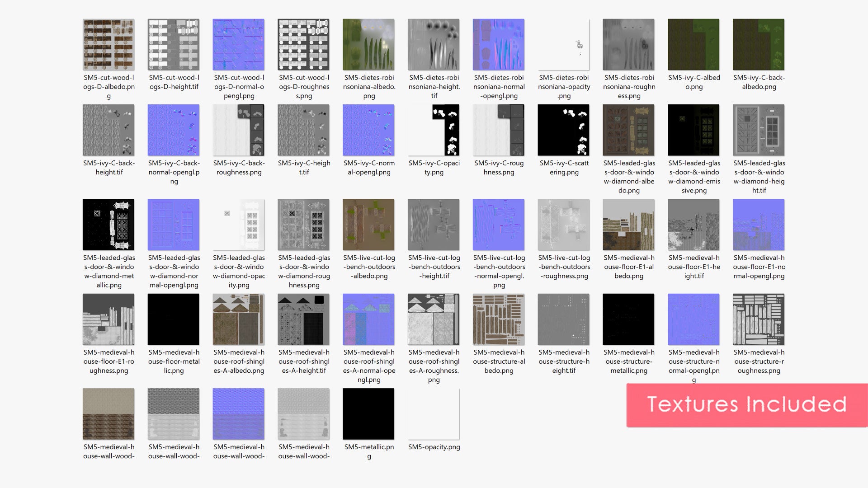
Task: Select SM5-dietes-robinsoniana-opacity.png white thumbnail
Action: [564, 44]
